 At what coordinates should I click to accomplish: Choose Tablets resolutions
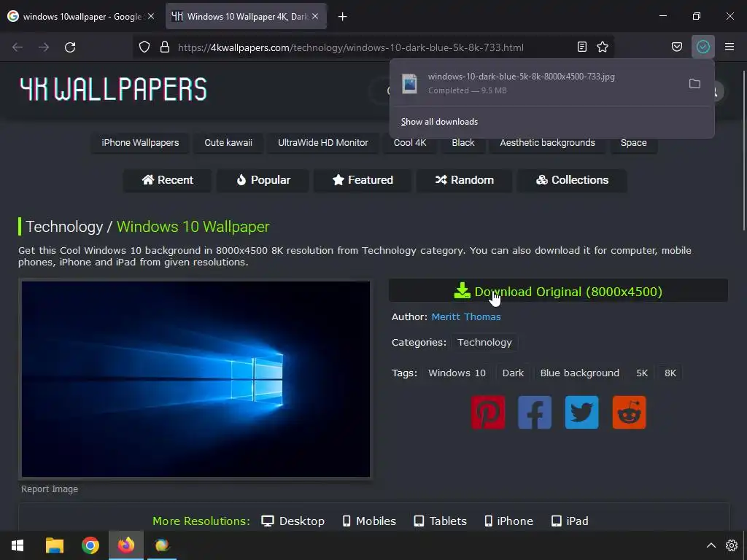tap(440, 521)
